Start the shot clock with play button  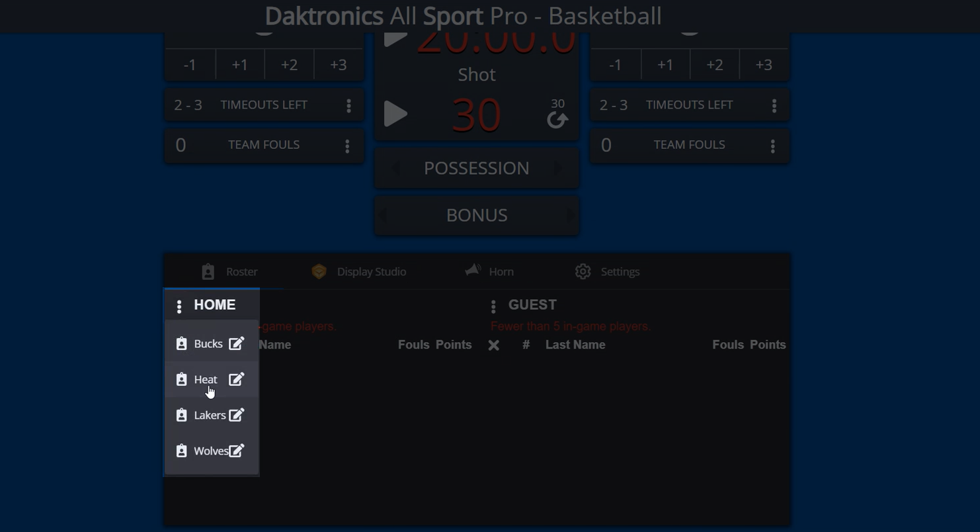tap(395, 114)
